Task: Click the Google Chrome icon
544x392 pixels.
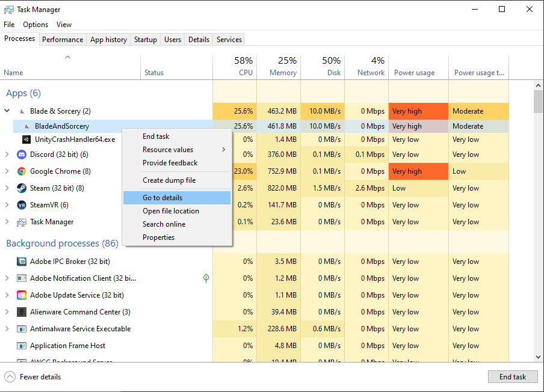Action: tap(22, 171)
